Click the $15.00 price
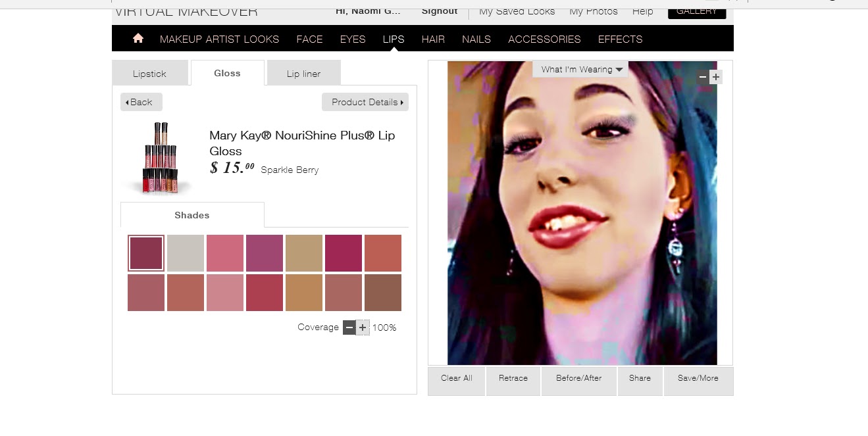The height and width of the screenshot is (436, 868). 232,168
